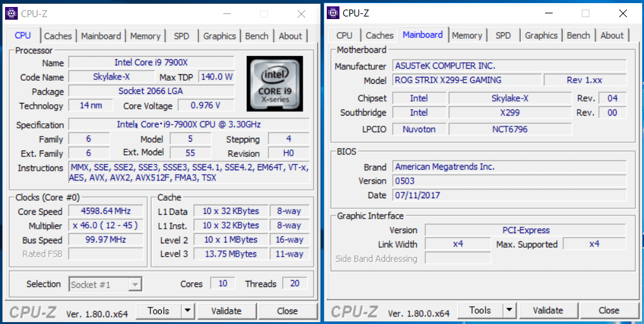Click the Threads count value '20'
The height and width of the screenshot is (324, 644).
(x=294, y=283)
